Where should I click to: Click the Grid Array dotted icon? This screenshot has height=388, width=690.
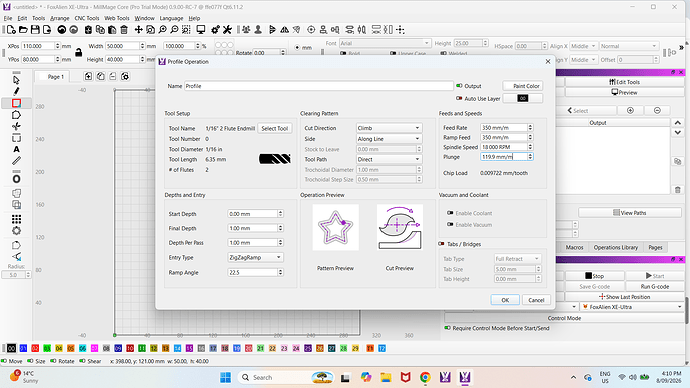pos(16,219)
